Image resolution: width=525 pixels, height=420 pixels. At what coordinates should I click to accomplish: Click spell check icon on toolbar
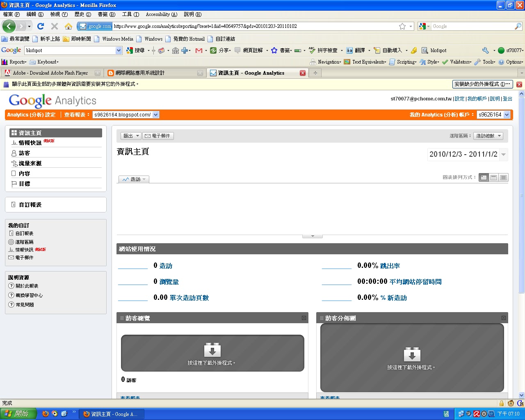pyautogui.click(x=312, y=50)
